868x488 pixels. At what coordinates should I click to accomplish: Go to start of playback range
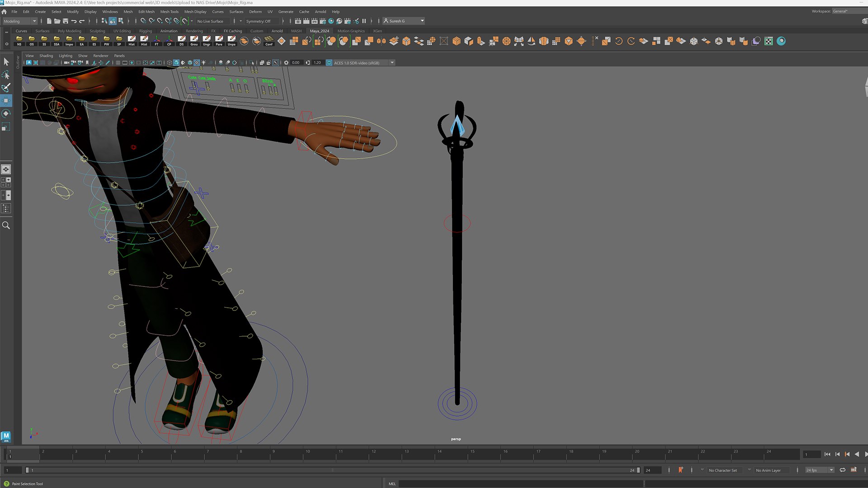827,454
